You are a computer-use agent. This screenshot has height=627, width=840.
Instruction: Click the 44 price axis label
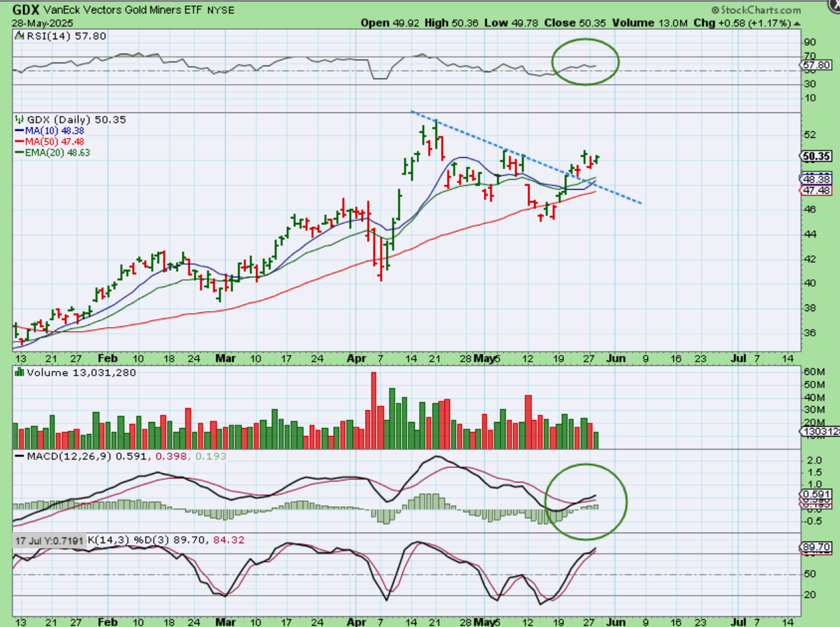(x=809, y=234)
